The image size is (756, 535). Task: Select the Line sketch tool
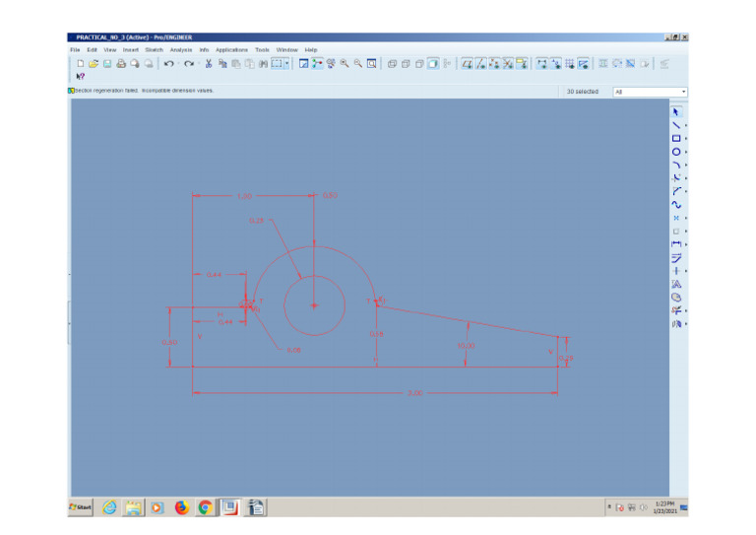[676, 125]
